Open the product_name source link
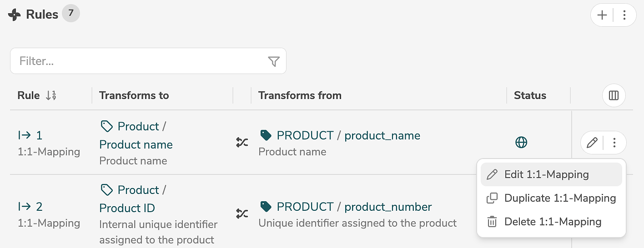 [382, 135]
